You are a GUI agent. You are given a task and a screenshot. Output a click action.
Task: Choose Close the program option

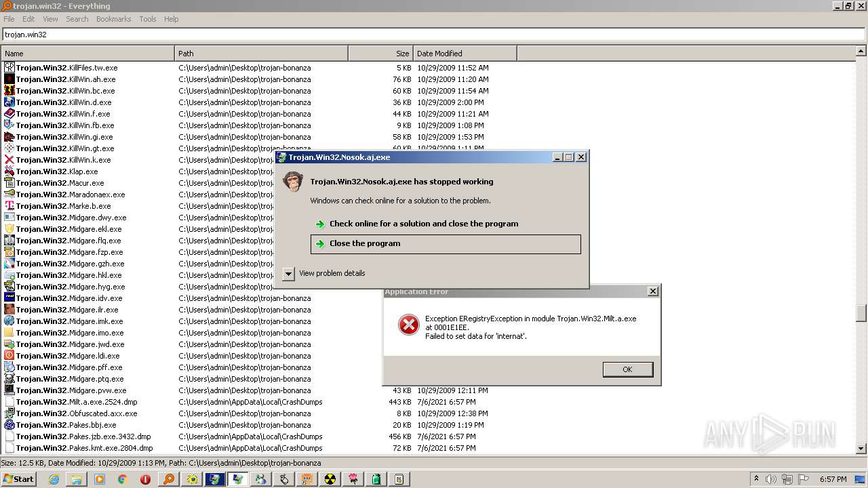click(446, 244)
